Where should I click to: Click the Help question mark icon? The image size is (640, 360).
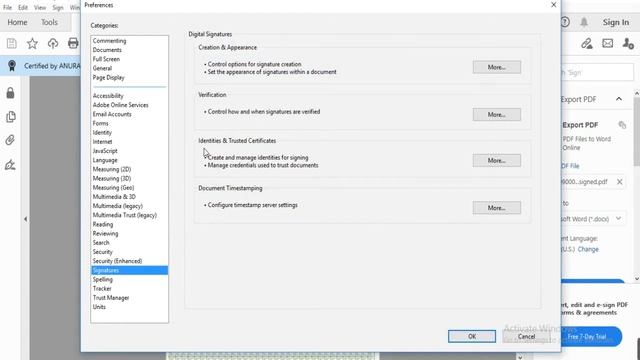tap(565, 22)
